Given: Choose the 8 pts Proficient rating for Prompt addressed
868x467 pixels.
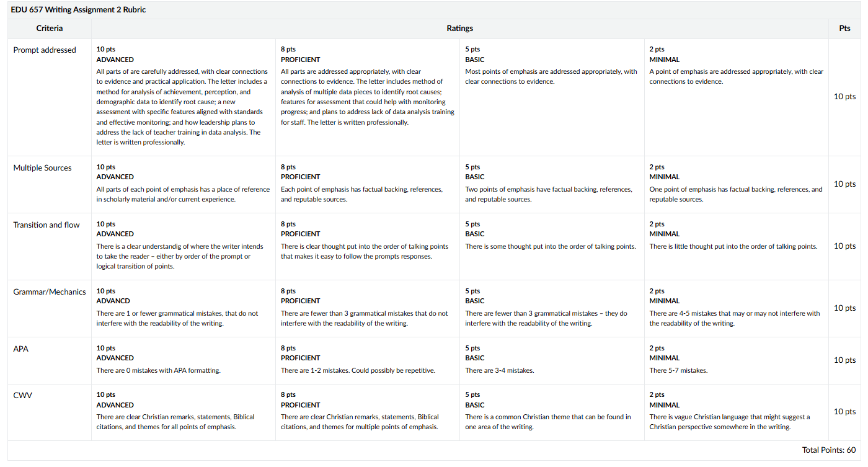Looking at the screenshot, I should coord(368,97).
